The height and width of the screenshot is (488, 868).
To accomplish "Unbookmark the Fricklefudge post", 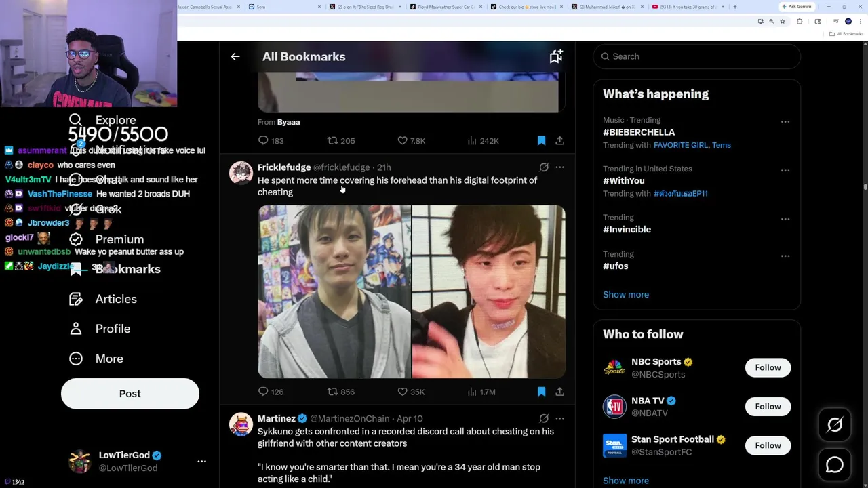I will click(x=541, y=392).
